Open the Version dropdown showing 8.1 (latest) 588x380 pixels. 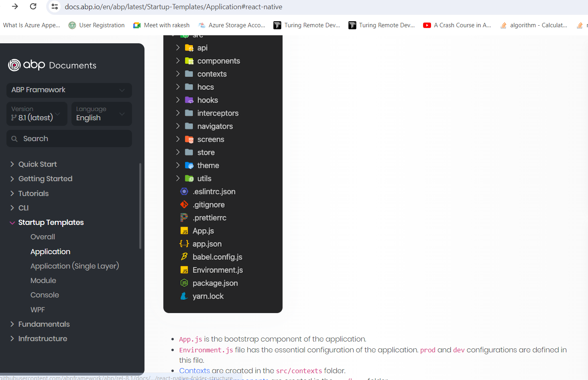[x=37, y=113]
